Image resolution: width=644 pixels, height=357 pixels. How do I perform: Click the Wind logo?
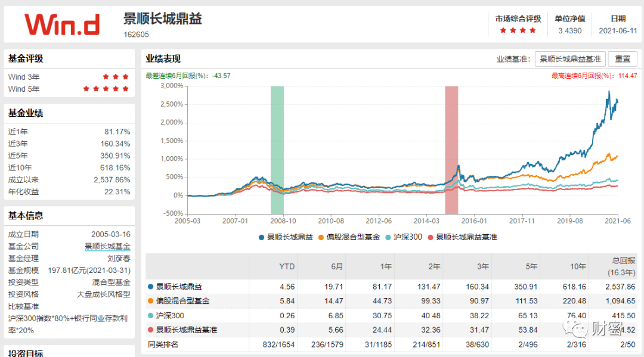[62, 24]
